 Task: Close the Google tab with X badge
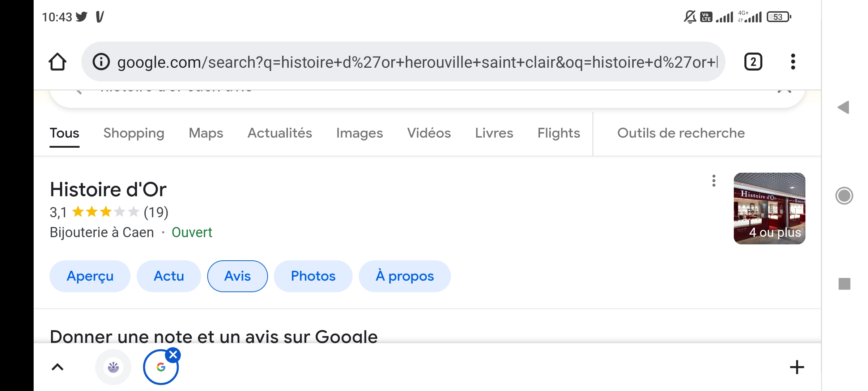point(173,355)
